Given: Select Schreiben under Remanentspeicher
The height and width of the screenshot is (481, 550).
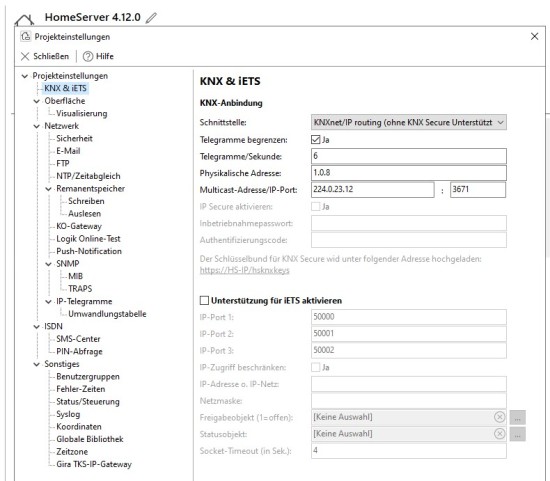Looking at the screenshot, I should 86,201.
